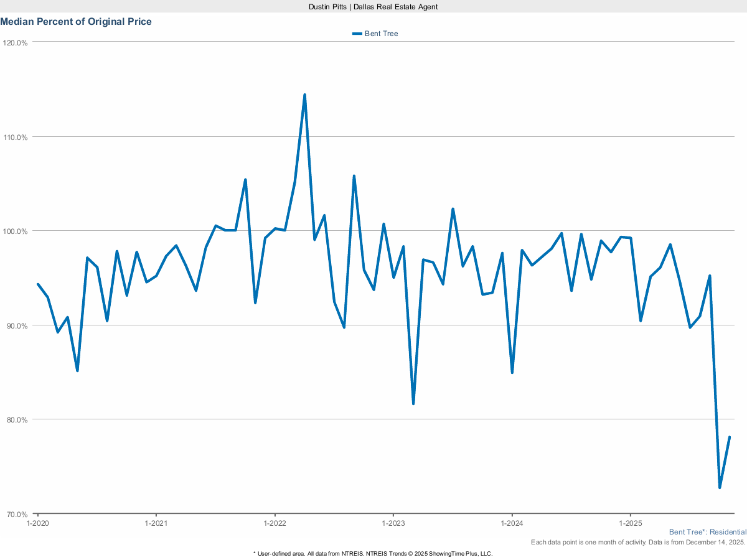Click the lowest data point near 72%

tap(720, 488)
